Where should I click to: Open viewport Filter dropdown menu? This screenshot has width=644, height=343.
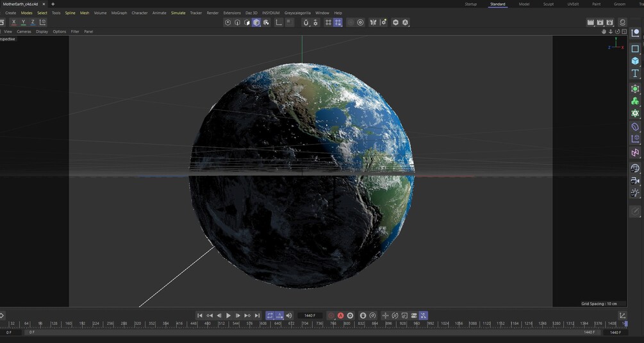[x=75, y=31]
